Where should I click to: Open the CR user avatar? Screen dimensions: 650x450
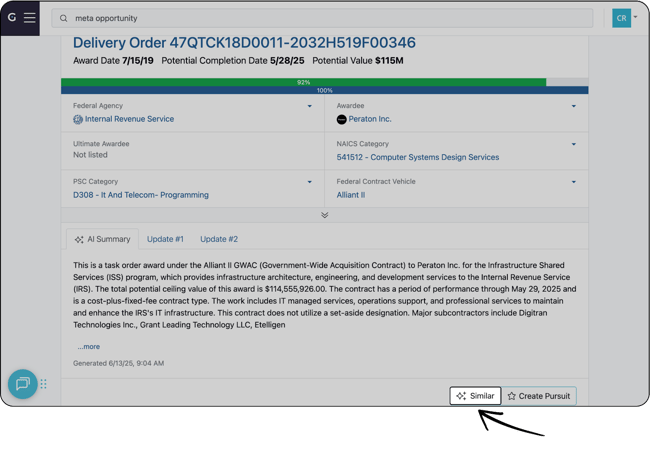621,18
